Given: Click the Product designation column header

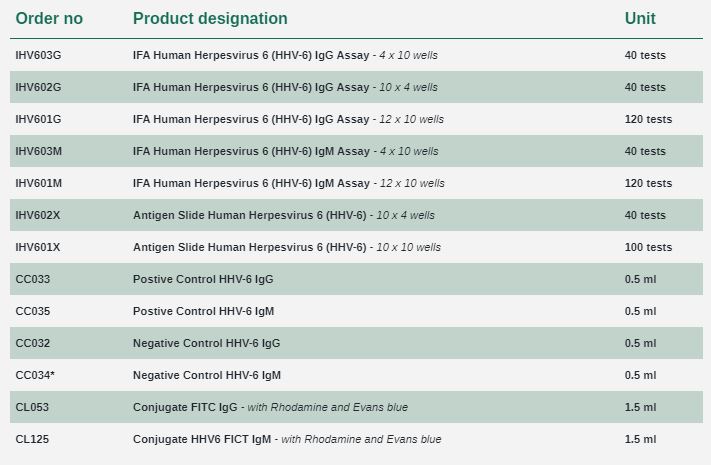Looking at the screenshot, I should (210, 19).
